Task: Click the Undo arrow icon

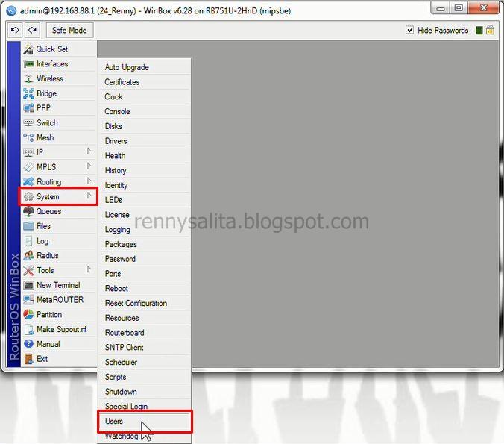Action: (x=15, y=31)
